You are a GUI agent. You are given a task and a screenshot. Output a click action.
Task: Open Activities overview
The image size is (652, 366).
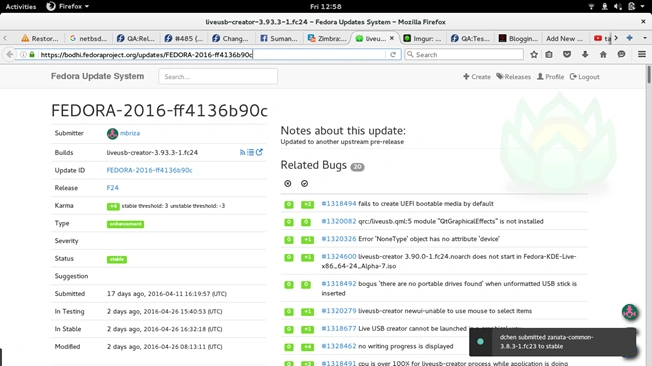[21, 6]
